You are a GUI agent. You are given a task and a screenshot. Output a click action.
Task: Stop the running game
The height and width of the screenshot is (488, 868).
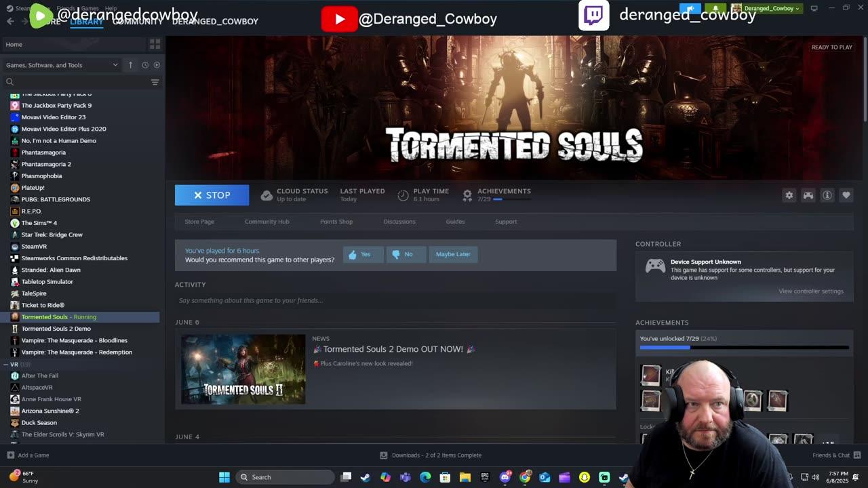tap(212, 195)
